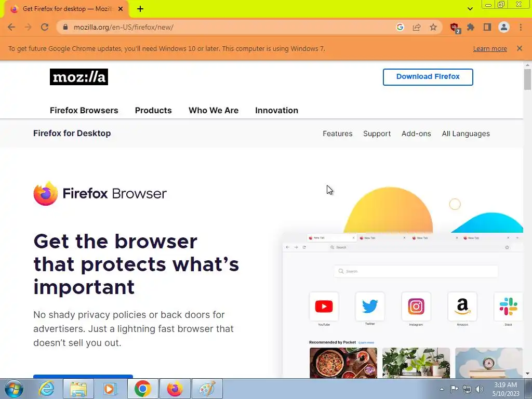Go to the Features link
Screen dimensions: 532x399
click(338, 134)
